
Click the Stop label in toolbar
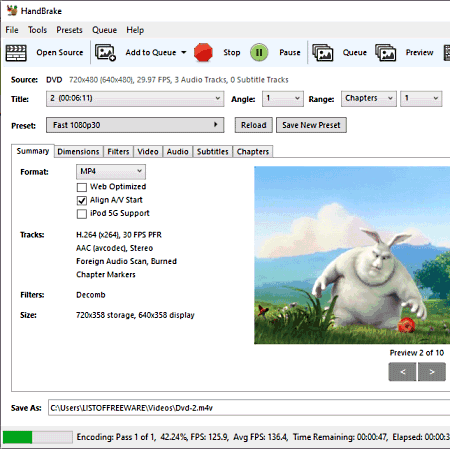click(232, 52)
